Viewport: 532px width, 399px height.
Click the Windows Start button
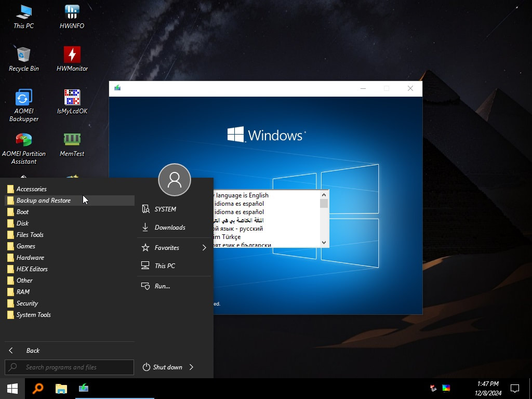pyautogui.click(x=12, y=389)
